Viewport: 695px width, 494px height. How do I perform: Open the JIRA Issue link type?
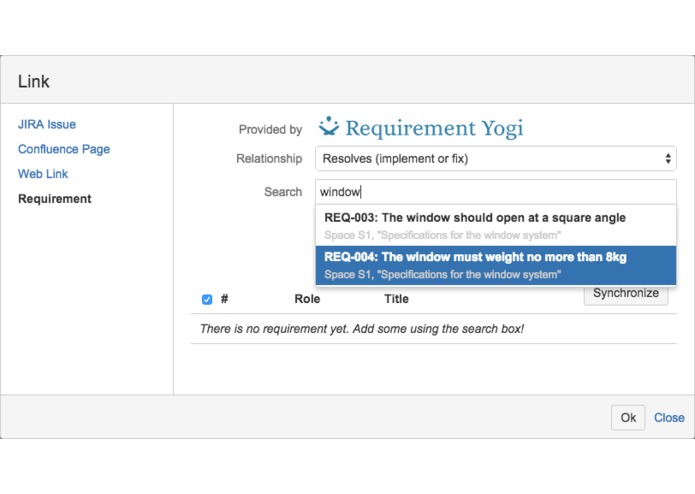[x=47, y=124]
